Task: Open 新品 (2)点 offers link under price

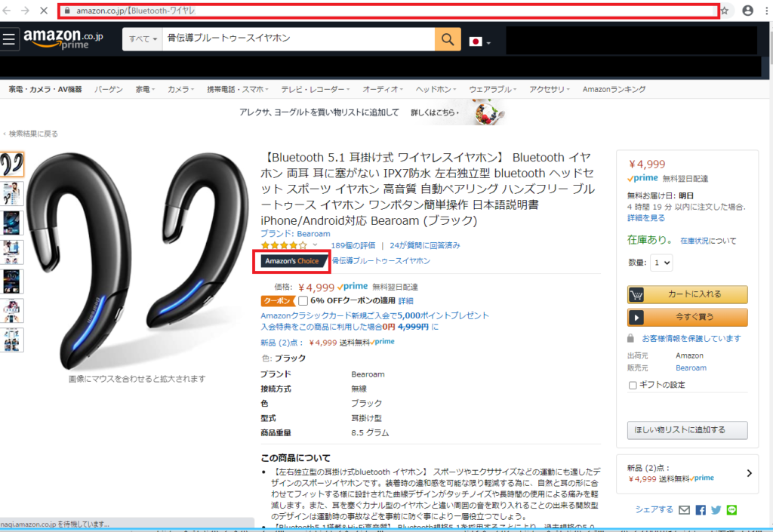Action: (282, 343)
